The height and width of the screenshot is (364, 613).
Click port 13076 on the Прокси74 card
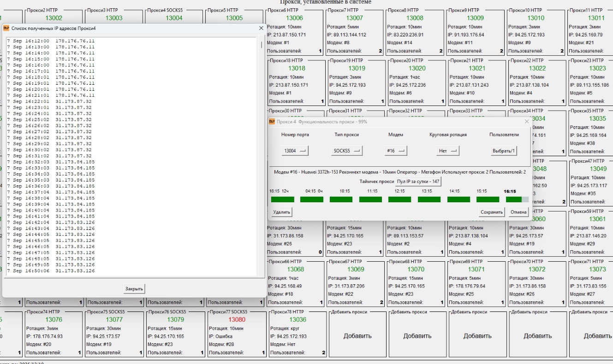point(54,319)
